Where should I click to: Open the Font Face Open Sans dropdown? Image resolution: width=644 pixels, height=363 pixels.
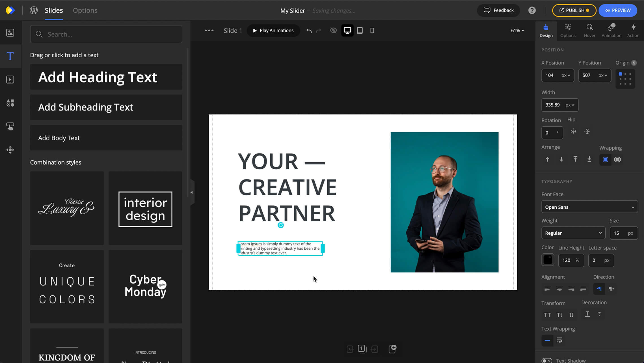(589, 207)
